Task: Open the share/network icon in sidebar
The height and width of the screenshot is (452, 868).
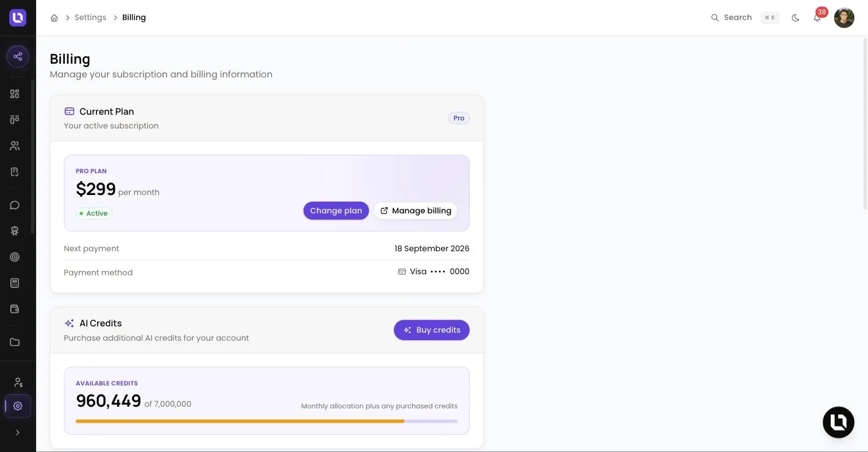Action: (x=18, y=56)
